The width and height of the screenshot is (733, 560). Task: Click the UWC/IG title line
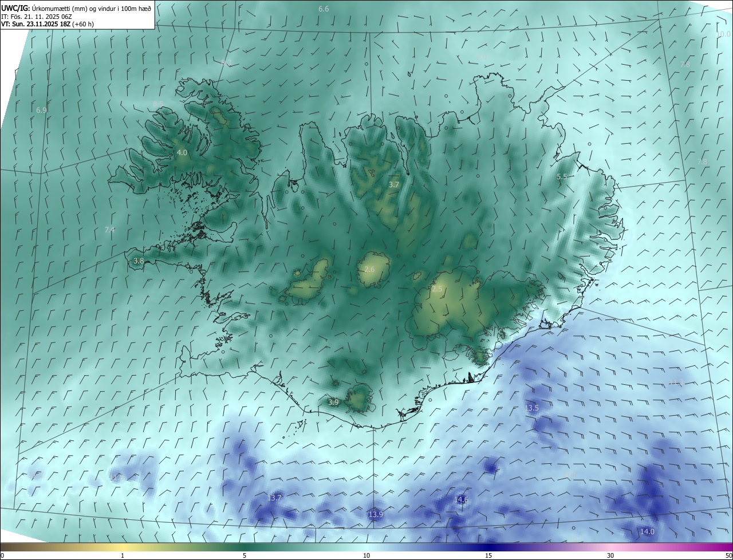76,8
